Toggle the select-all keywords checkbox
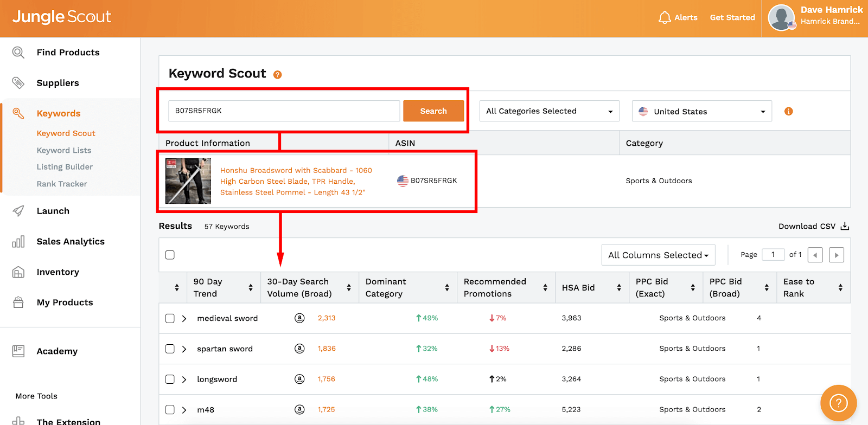Image resolution: width=868 pixels, height=425 pixels. [170, 255]
